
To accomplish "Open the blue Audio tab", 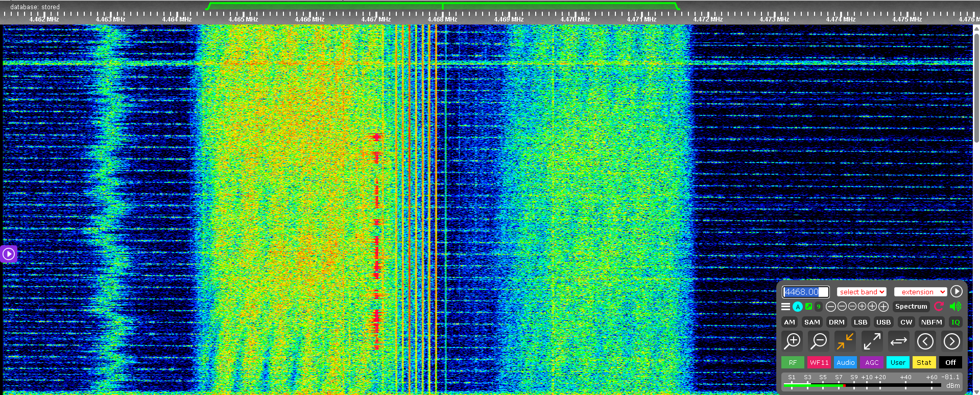I will point(846,362).
